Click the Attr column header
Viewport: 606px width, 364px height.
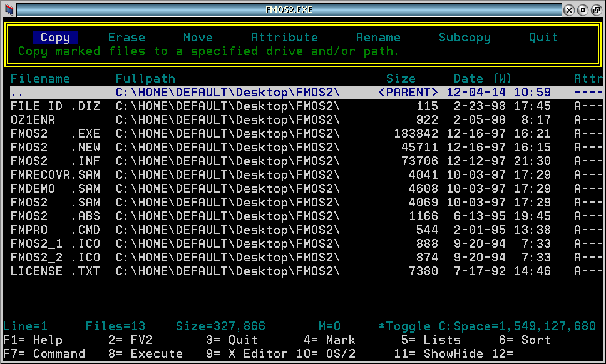(x=588, y=79)
